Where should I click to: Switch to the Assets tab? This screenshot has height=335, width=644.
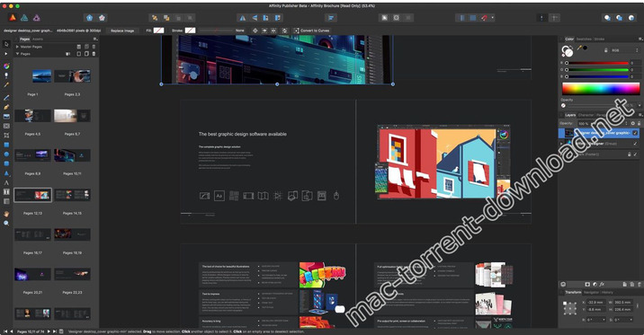tap(38, 39)
